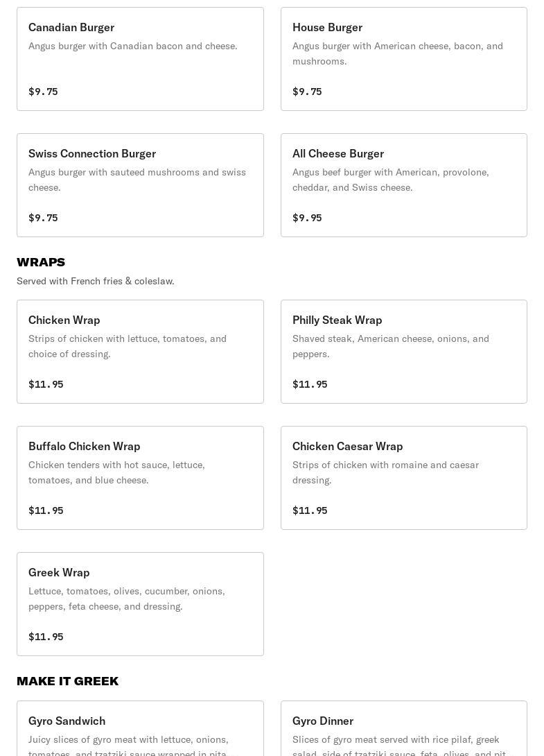Viewport: 544px width, 756px height.
Task: Click the Canadian Burger $9.75 price
Action: click(43, 92)
